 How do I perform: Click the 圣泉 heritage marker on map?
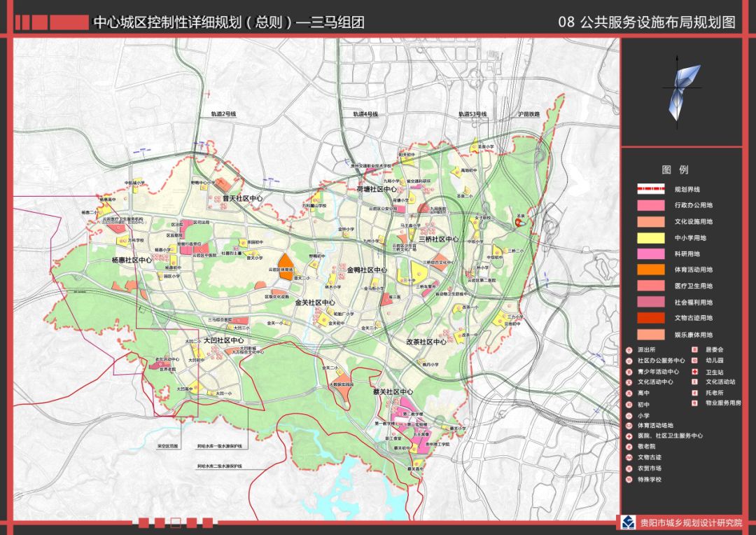click(x=519, y=221)
